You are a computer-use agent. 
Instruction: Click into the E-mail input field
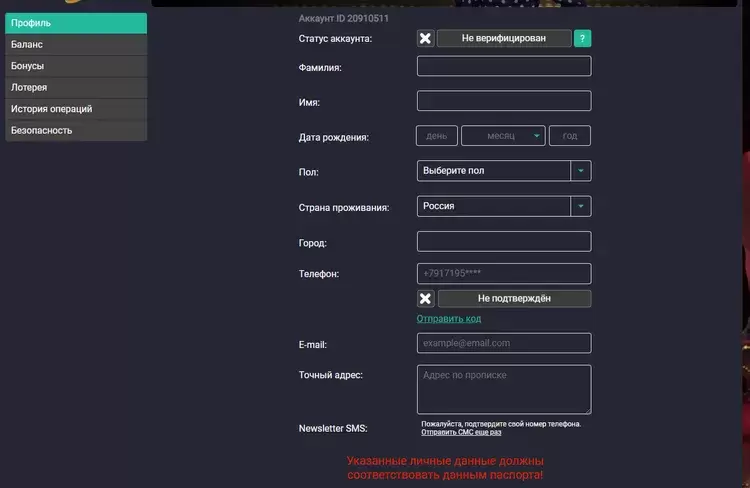pyautogui.click(x=503, y=343)
